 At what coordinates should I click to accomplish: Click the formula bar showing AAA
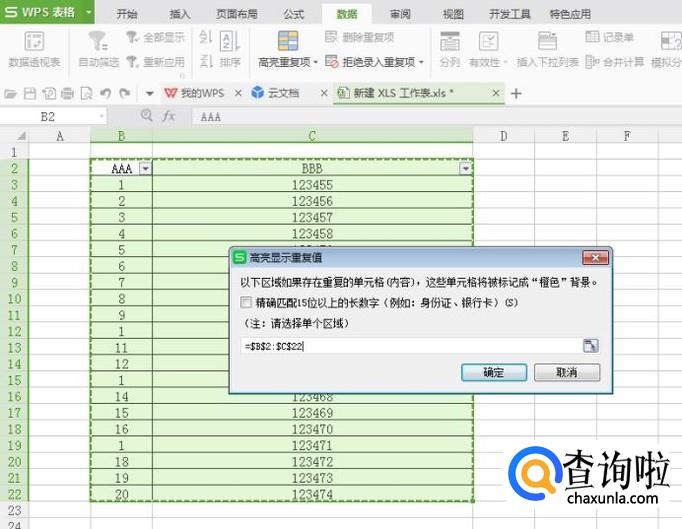[435, 117]
